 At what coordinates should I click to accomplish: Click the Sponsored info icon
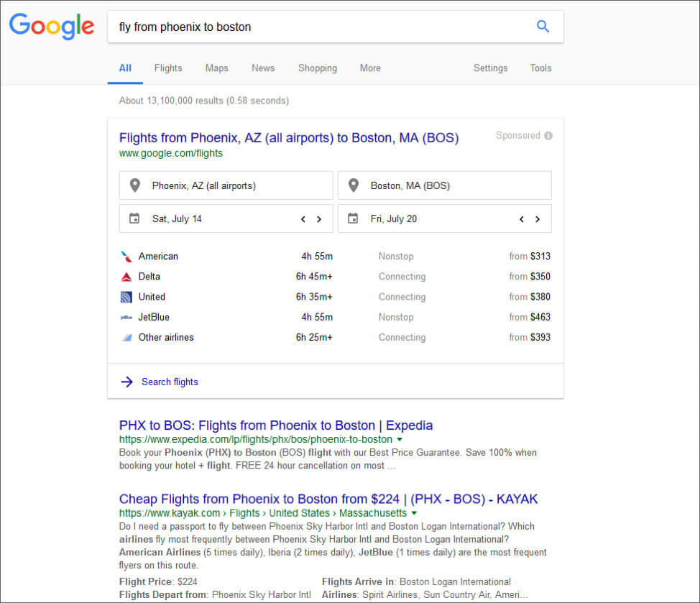click(548, 136)
